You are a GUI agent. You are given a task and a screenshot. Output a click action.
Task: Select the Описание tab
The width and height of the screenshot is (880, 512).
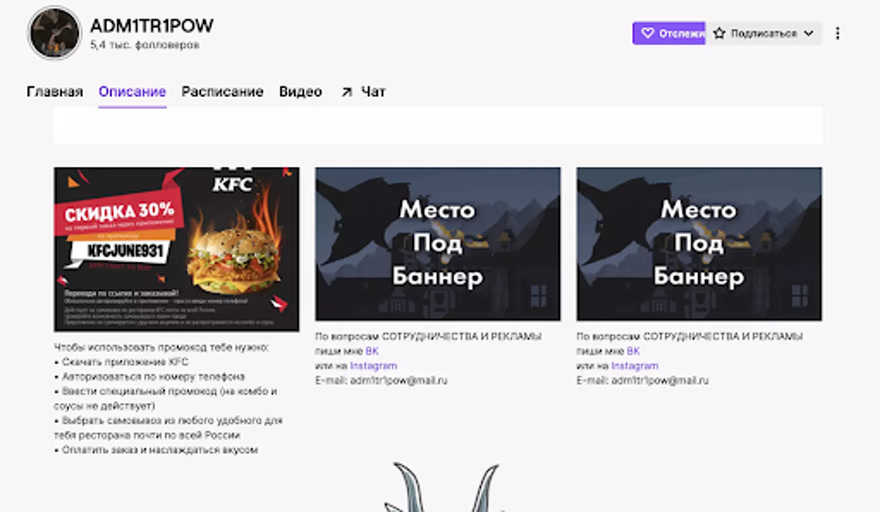pyautogui.click(x=132, y=92)
